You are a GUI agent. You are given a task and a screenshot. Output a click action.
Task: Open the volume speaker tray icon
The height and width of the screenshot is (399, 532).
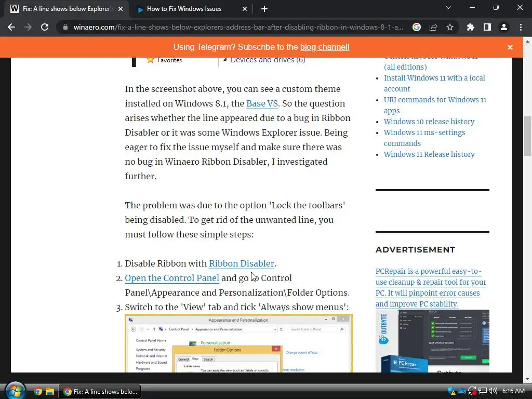(x=494, y=391)
